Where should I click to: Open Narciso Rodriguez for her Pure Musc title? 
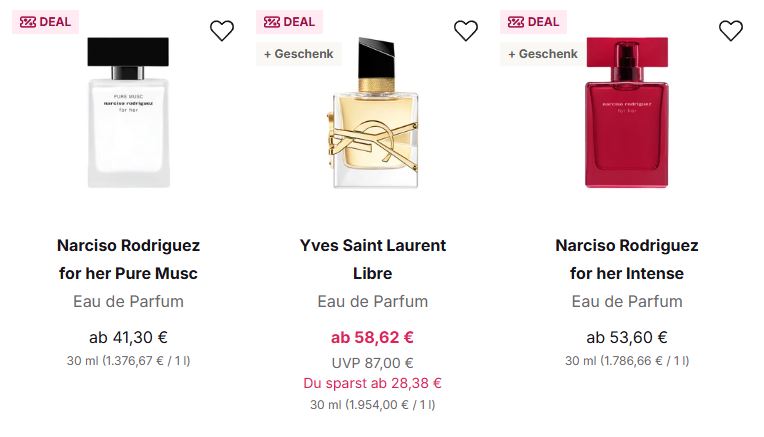[x=128, y=259]
